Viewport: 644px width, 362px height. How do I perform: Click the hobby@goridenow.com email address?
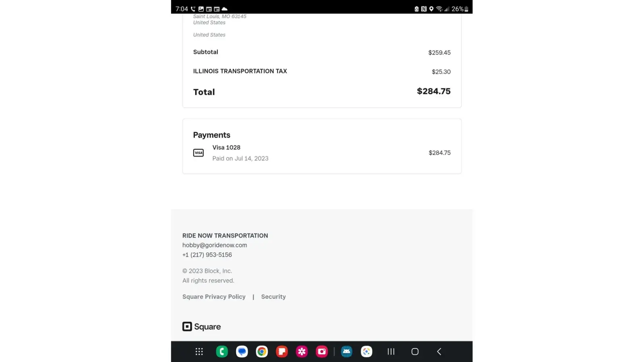214,245
